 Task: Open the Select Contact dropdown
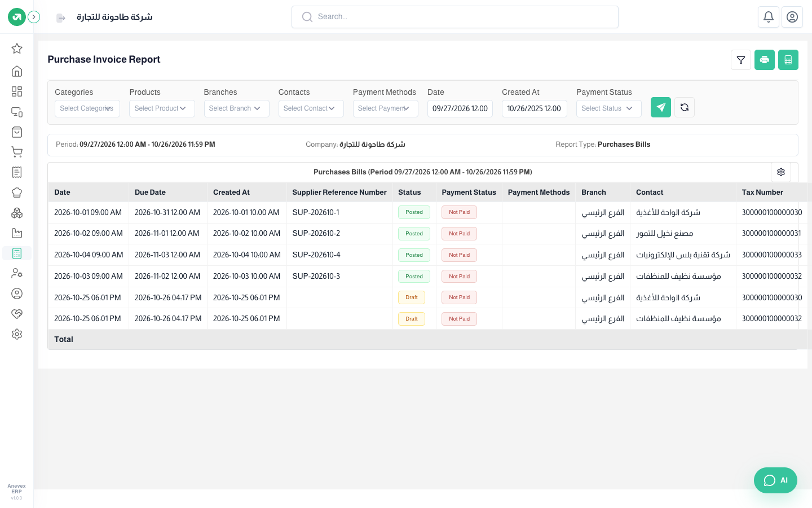[311, 108]
